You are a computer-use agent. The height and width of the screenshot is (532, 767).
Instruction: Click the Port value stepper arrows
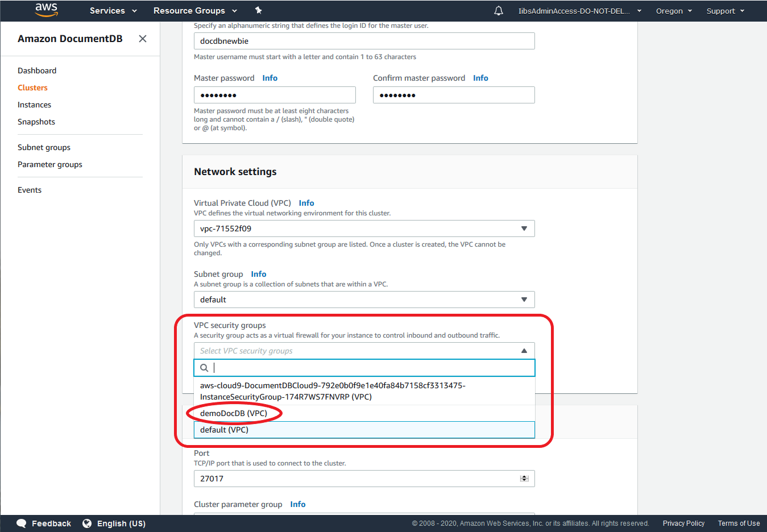click(x=524, y=478)
